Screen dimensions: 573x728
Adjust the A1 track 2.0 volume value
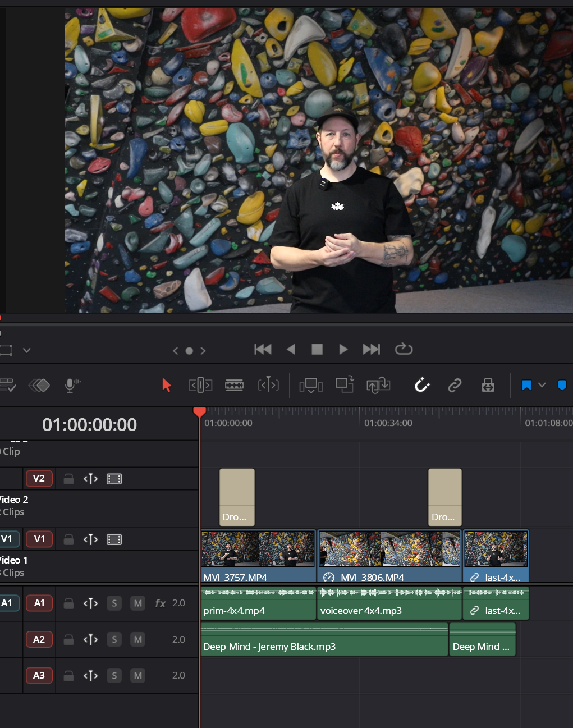pos(178,603)
